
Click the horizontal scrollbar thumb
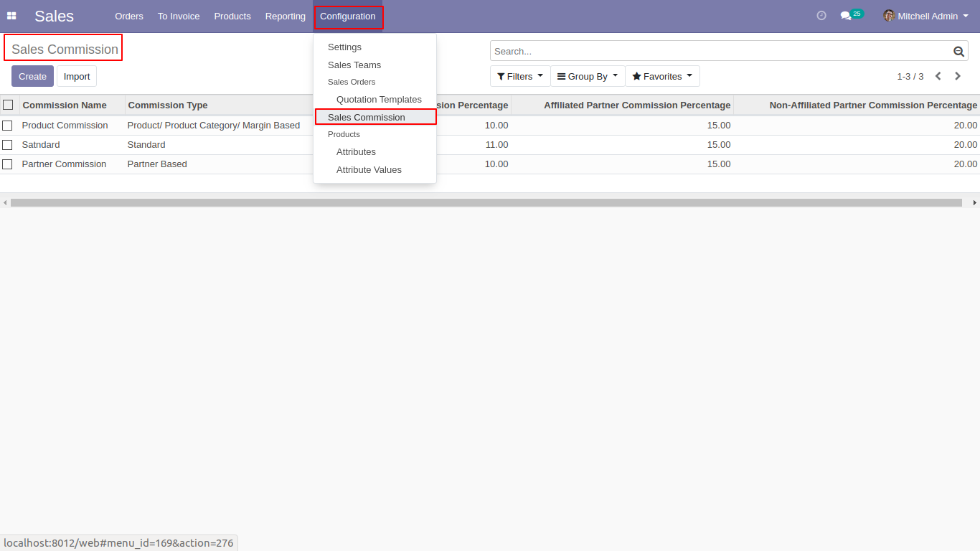coord(486,203)
